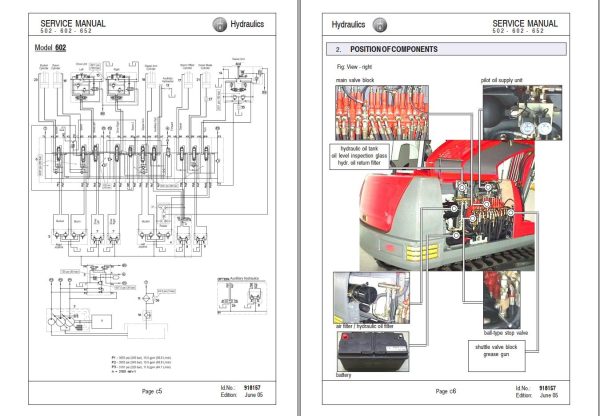The image size is (600, 416).
Task: Click the 'Hydraulics' header word on page c5
Action: tap(247, 24)
